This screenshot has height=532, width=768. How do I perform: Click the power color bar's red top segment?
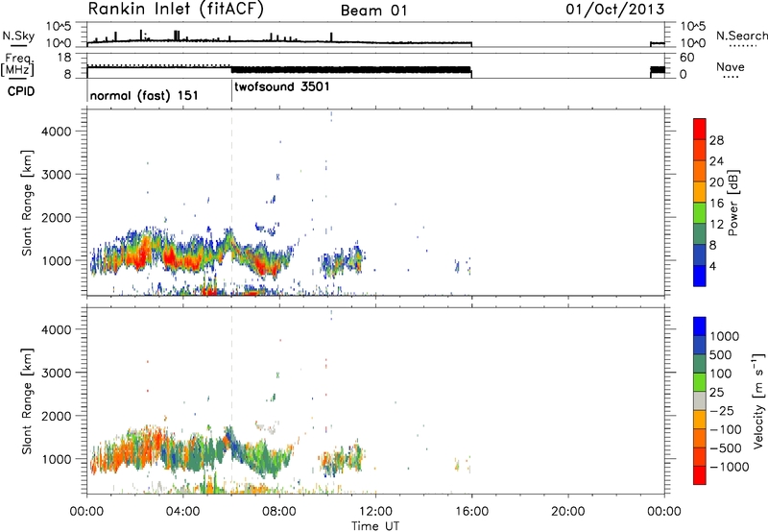[700, 129]
